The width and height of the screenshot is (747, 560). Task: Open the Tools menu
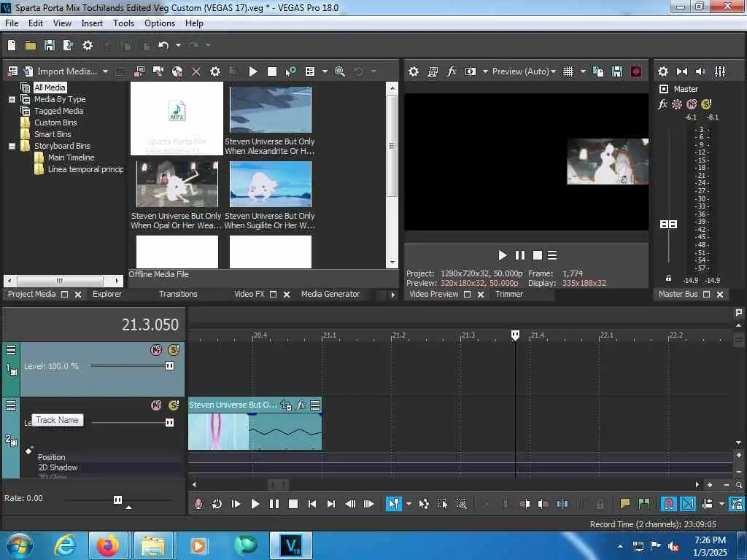(x=123, y=23)
